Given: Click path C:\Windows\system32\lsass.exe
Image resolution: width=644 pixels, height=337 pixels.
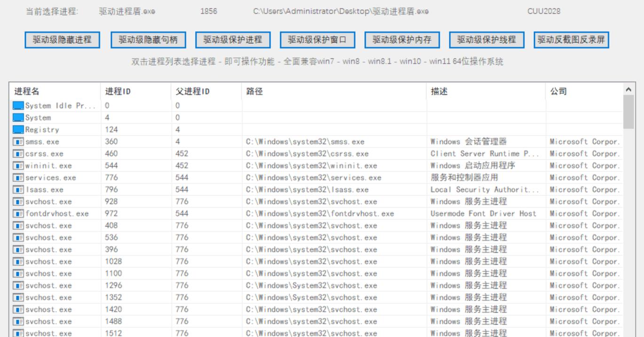Looking at the screenshot, I should [x=307, y=190].
